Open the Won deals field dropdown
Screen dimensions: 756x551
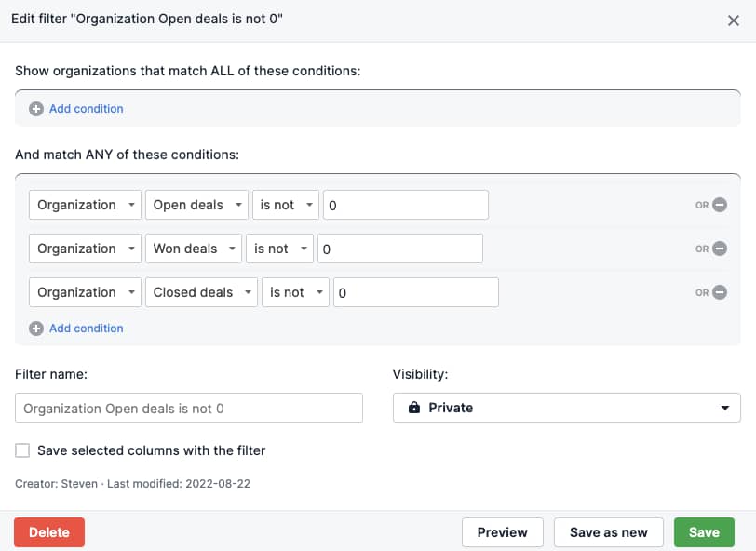point(193,249)
